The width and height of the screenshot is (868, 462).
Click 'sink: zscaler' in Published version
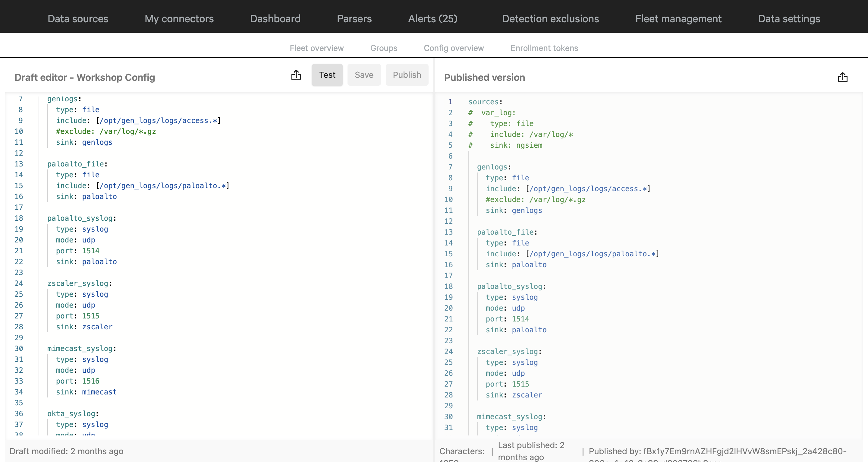coord(514,394)
